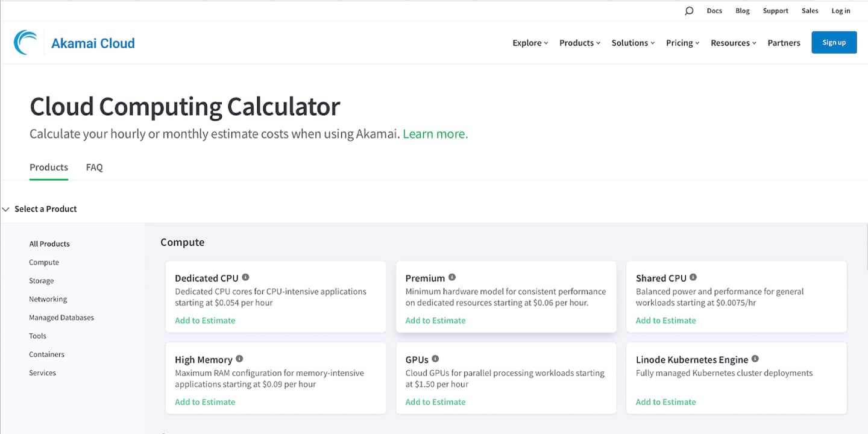Show info tooltip for GPUs
Screen dimensions: 868x434
tap(435, 359)
